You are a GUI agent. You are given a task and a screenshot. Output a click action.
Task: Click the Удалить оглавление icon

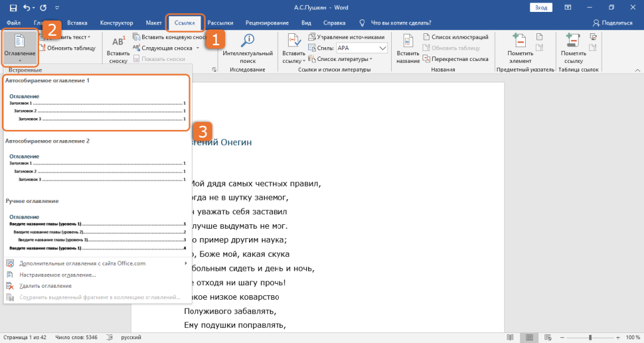pos(10,286)
